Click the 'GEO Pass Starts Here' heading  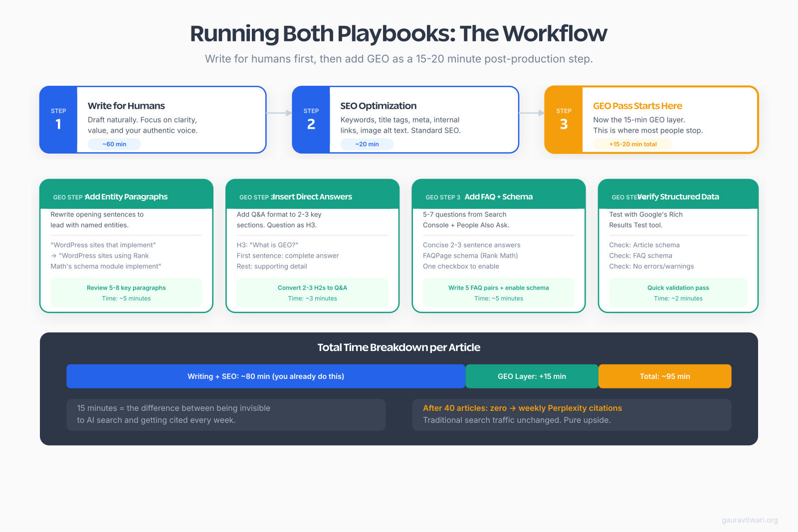coord(637,106)
